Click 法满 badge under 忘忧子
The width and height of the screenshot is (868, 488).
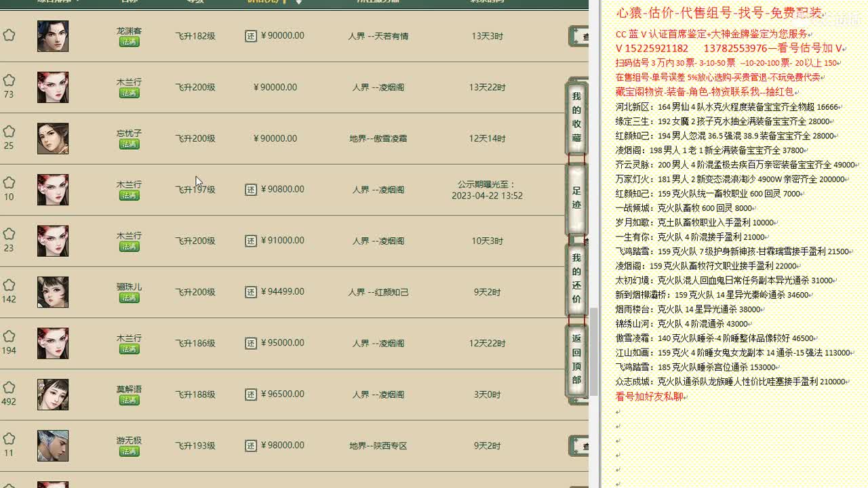(129, 144)
